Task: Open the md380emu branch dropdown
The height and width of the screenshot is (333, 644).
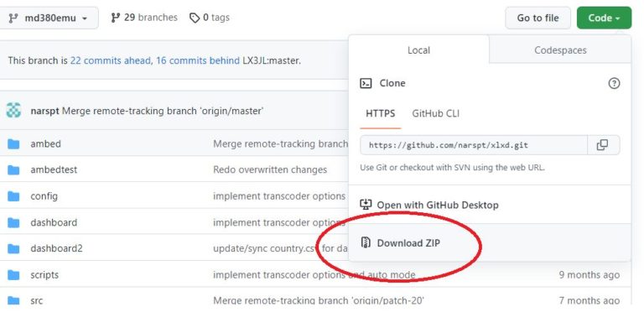Action: point(49,18)
